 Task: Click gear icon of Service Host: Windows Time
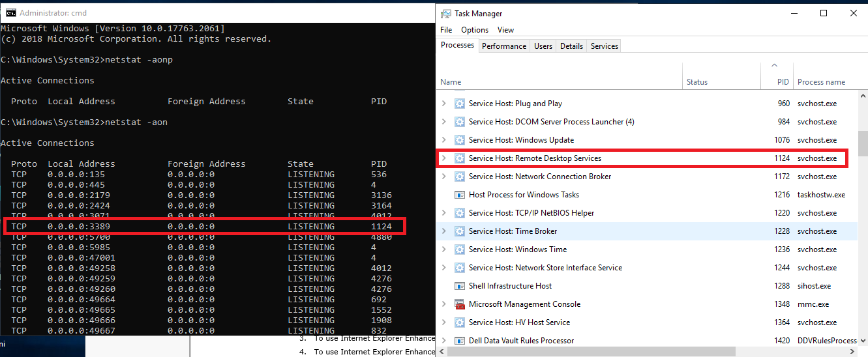pyautogui.click(x=459, y=250)
